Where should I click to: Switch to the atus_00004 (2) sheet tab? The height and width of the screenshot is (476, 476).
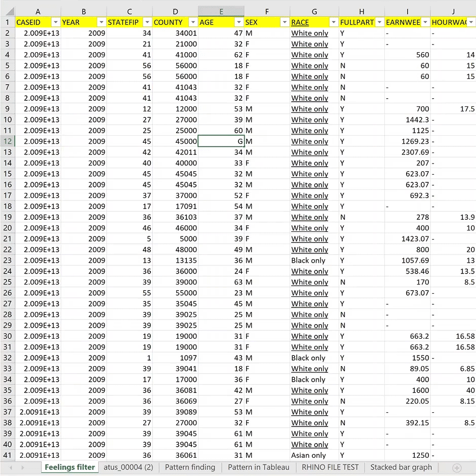129,467
